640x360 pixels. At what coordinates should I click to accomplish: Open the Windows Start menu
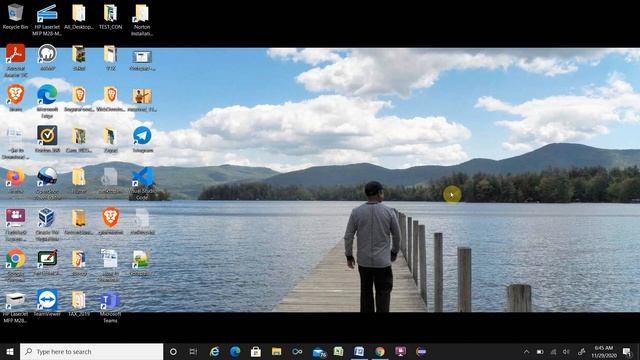point(10,352)
